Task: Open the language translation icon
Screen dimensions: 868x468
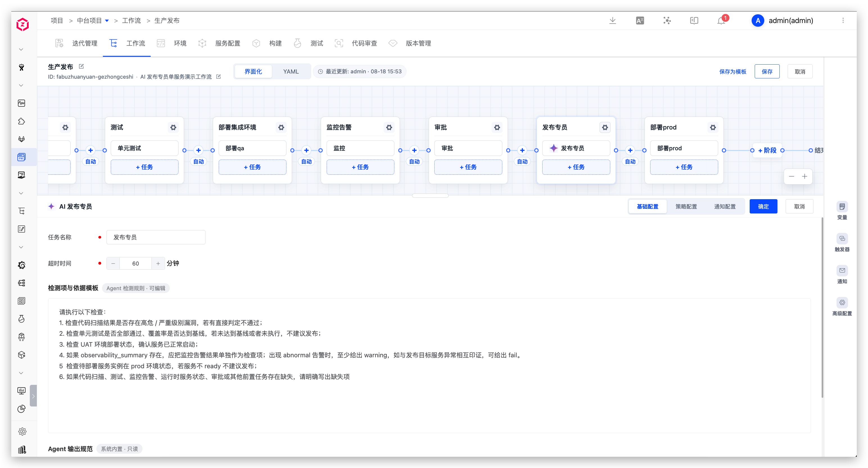Action: (x=639, y=21)
